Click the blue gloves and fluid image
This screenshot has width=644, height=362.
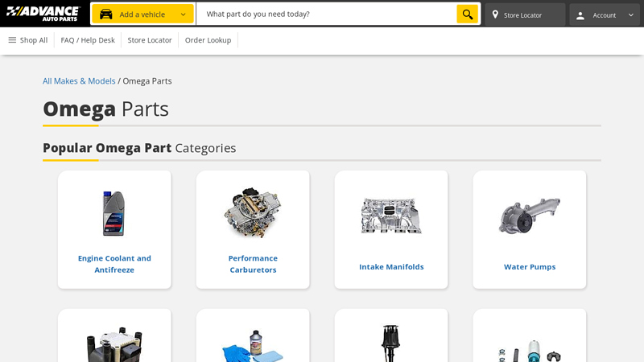coord(253,346)
